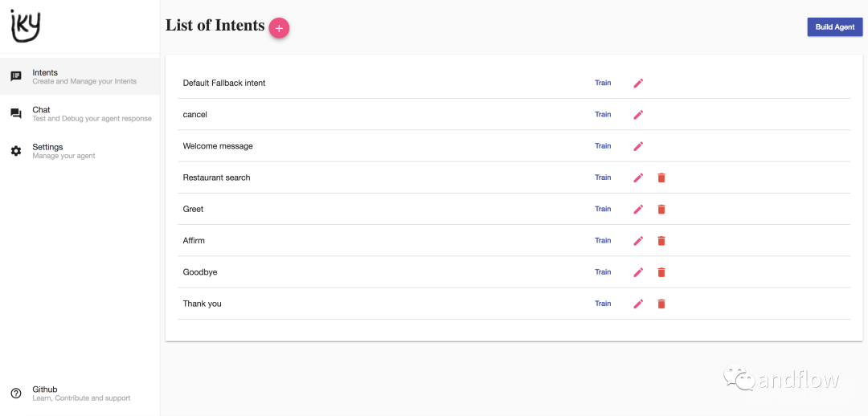This screenshot has height=416, width=868.
Task: Click the iky logo
Action: pyautogui.click(x=26, y=27)
